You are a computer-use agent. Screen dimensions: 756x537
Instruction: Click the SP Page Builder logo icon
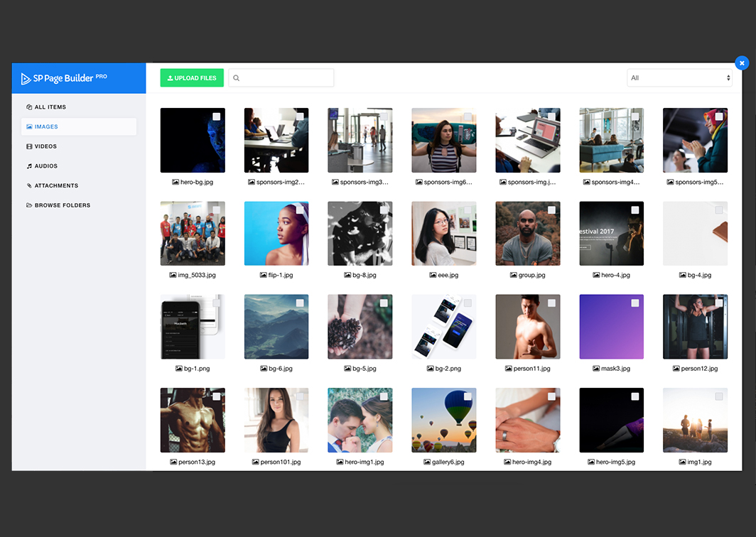coord(26,78)
